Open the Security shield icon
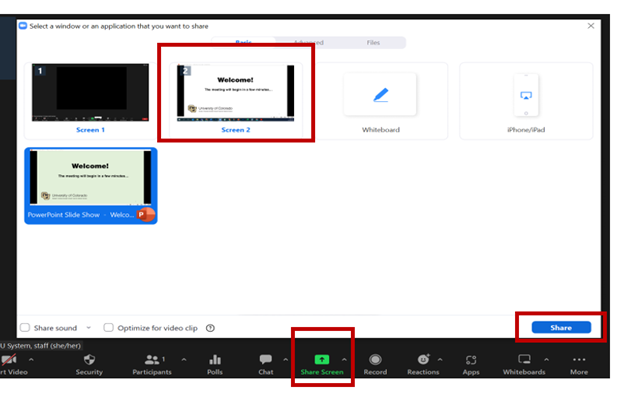Screen dimensions: 624x394 (89, 359)
